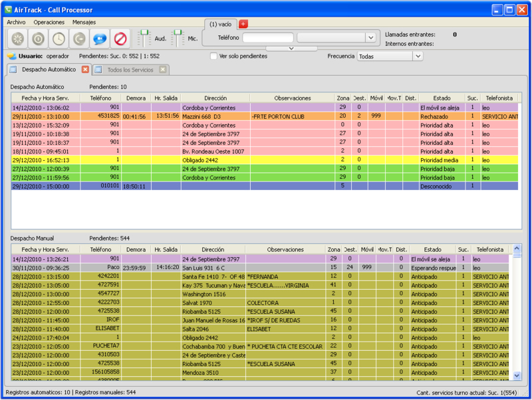Image resolution: width=532 pixels, height=400 pixels.
Task: Sort manual list by Teléfono column
Action: 100,250
